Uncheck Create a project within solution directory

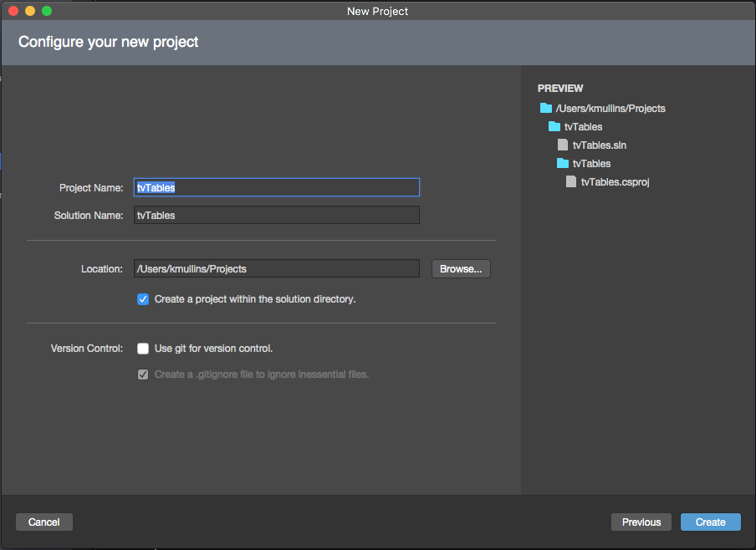tap(143, 299)
